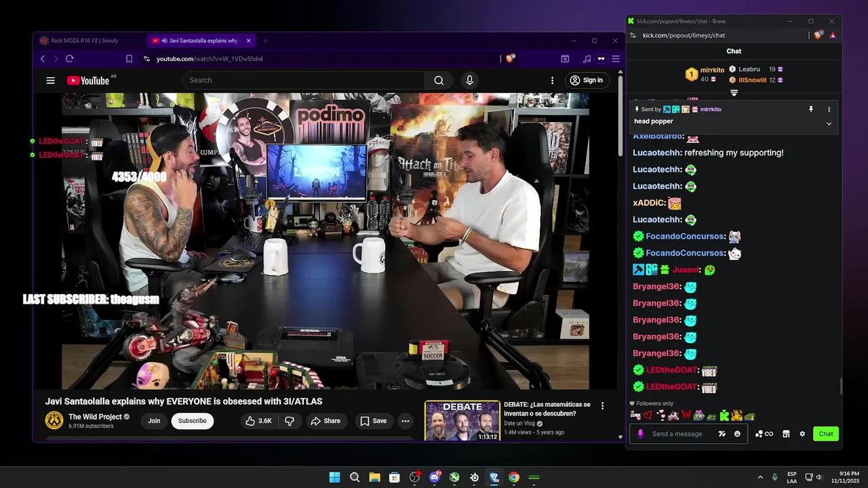The height and width of the screenshot is (488, 868).
Task: Focus the YouTube search field
Action: (304, 80)
